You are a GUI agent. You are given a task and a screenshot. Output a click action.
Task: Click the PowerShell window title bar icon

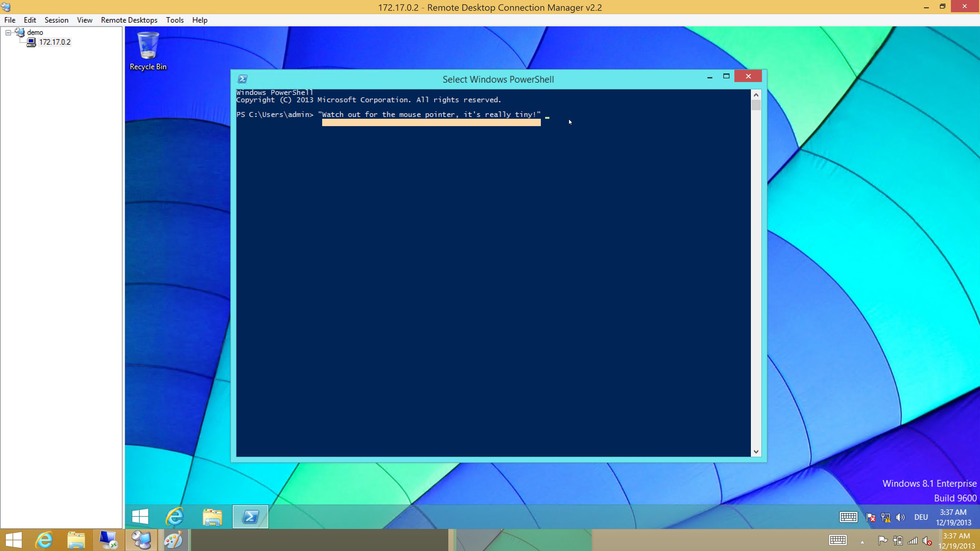[242, 79]
